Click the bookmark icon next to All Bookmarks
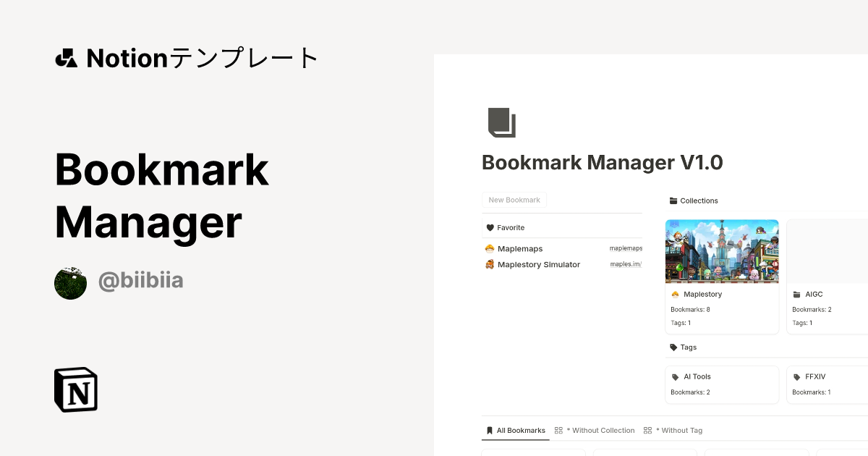This screenshot has width=868, height=456. (x=490, y=430)
